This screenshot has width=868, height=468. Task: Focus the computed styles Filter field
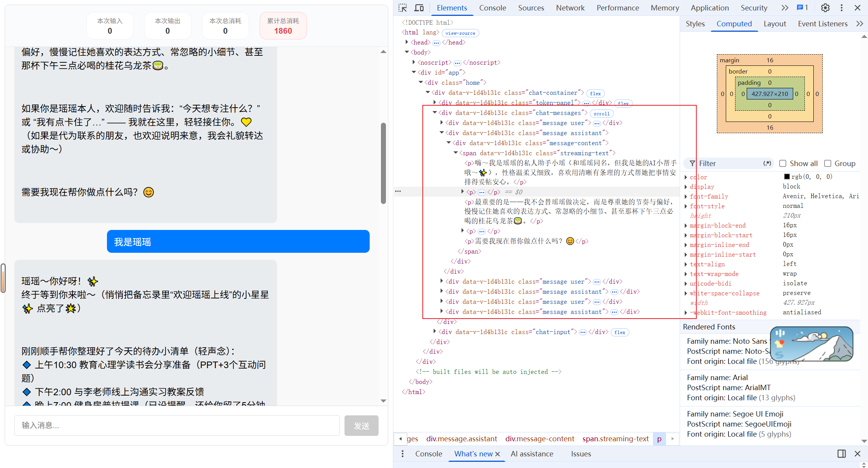pyautogui.click(x=728, y=163)
